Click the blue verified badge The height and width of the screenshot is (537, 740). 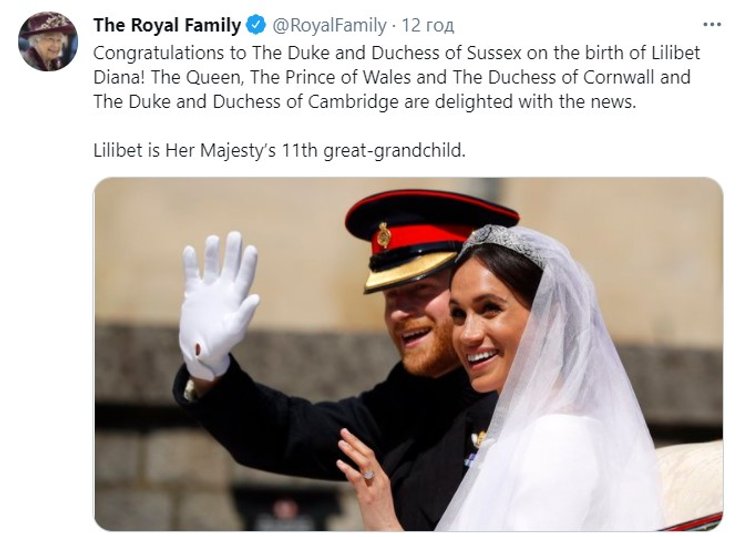tap(255, 25)
